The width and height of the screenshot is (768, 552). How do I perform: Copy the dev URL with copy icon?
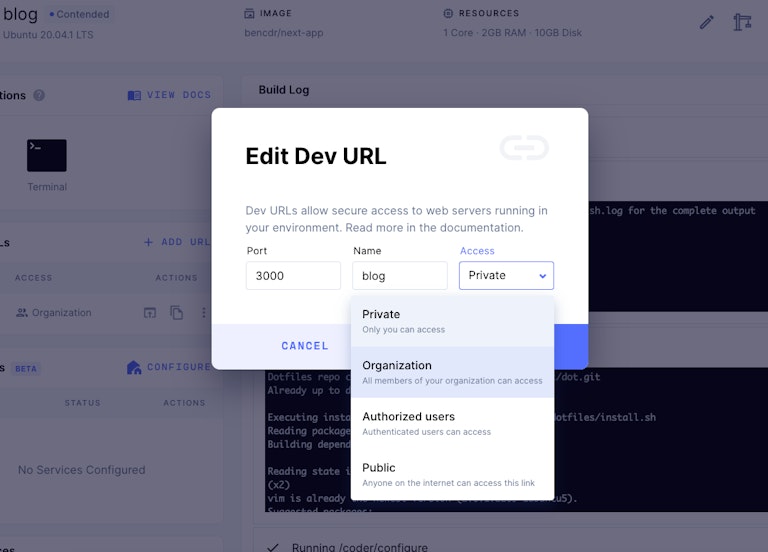tap(177, 312)
